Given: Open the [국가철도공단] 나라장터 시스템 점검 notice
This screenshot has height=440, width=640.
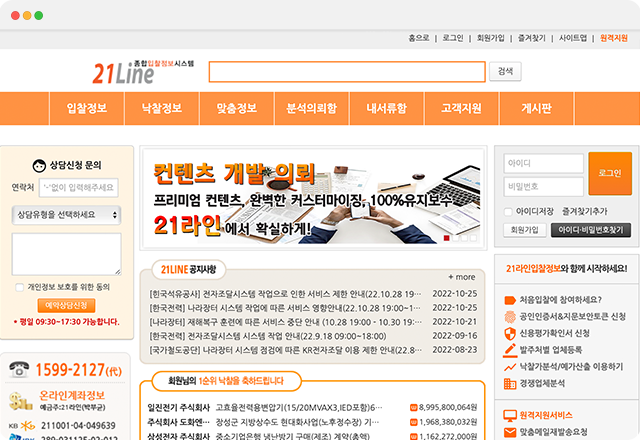Looking at the screenshot, I should pyautogui.click(x=285, y=350).
